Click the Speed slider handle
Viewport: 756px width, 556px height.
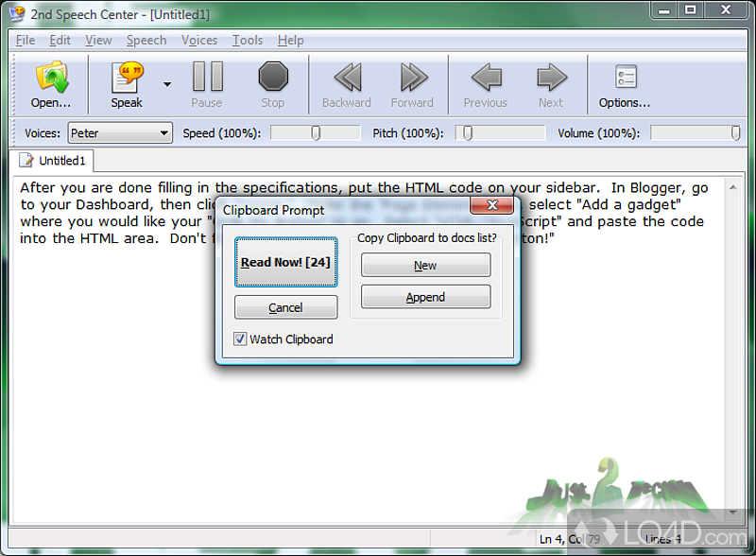point(316,132)
